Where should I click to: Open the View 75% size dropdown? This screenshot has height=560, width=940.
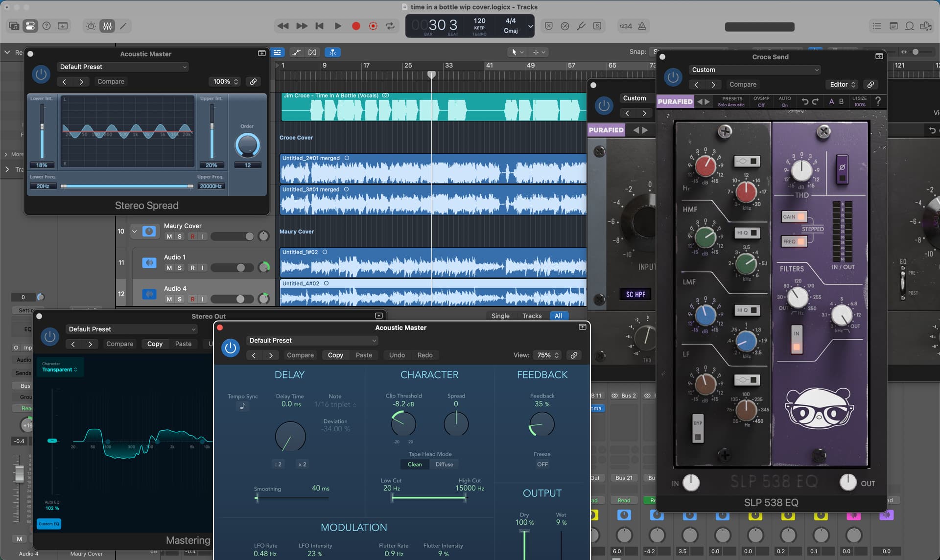[x=548, y=355]
